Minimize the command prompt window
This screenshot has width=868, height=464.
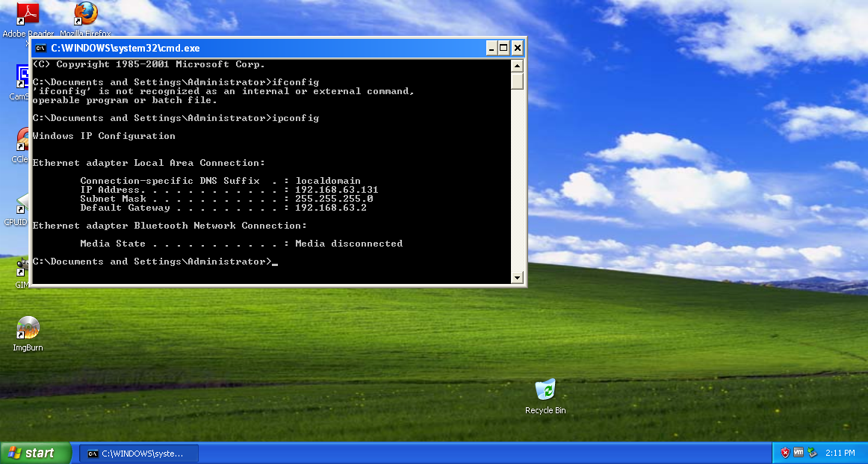[491, 48]
